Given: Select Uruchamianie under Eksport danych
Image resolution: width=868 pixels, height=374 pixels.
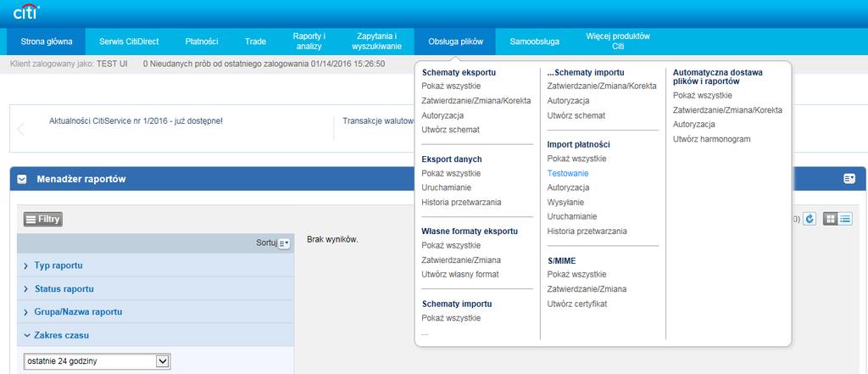Looking at the screenshot, I should click(x=446, y=187).
